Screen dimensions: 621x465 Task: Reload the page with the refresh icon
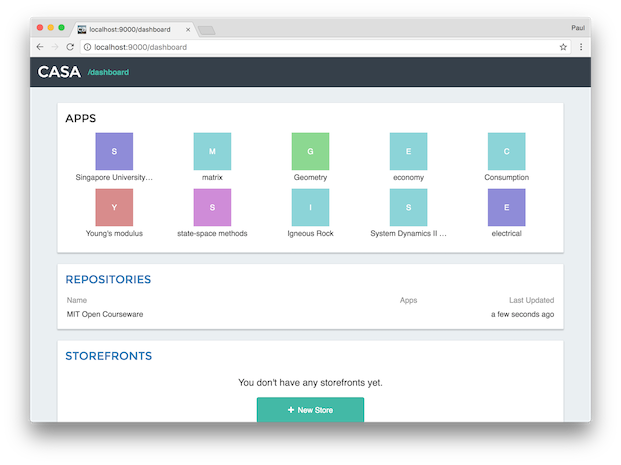pyautogui.click(x=70, y=47)
